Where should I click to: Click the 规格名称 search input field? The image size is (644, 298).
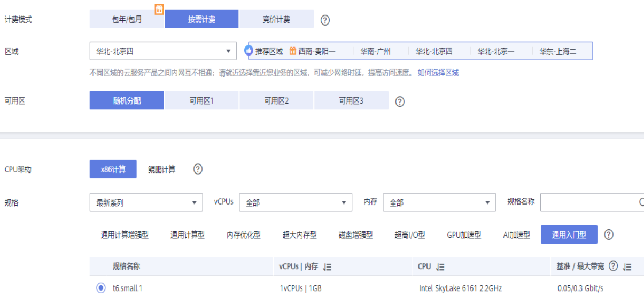tap(588, 203)
